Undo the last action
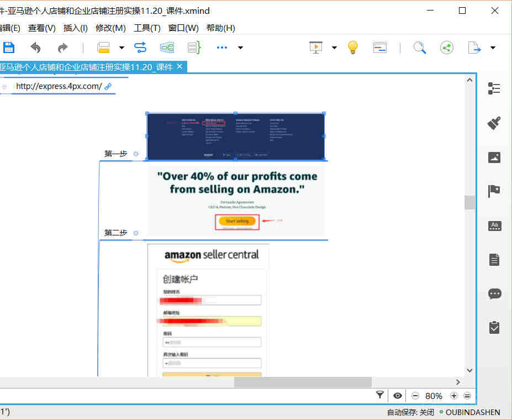The height and width of the screenshot is (420, 512). 35,48
